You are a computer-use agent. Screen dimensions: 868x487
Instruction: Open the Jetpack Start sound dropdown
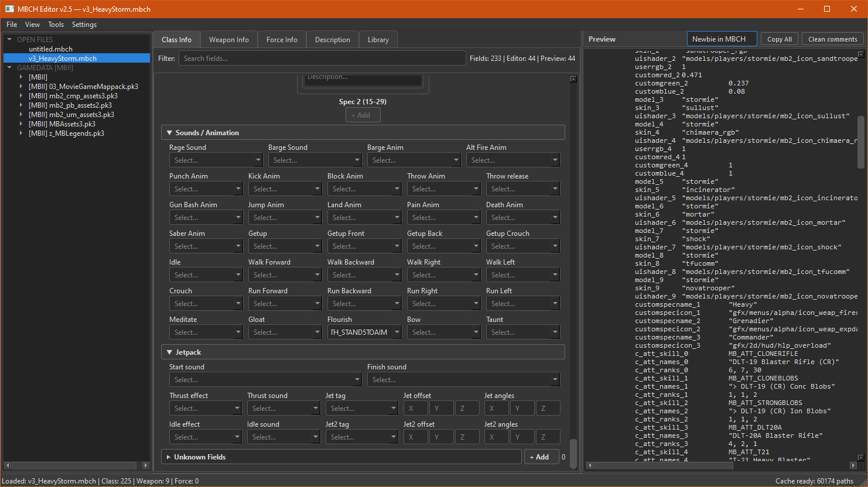point(265,380)
